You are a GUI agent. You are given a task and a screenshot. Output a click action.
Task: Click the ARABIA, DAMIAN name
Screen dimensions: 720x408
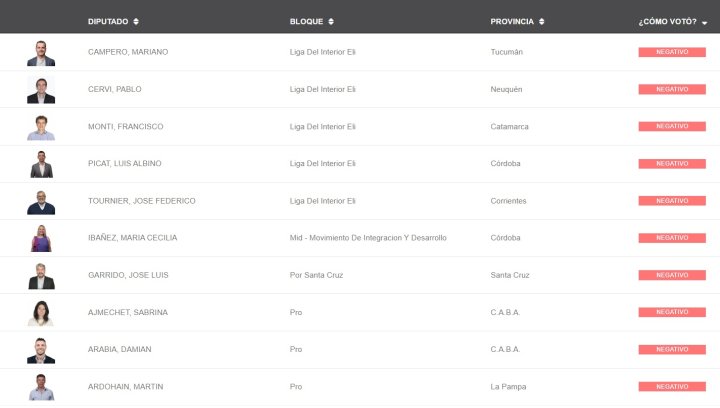tap(119, 349)
